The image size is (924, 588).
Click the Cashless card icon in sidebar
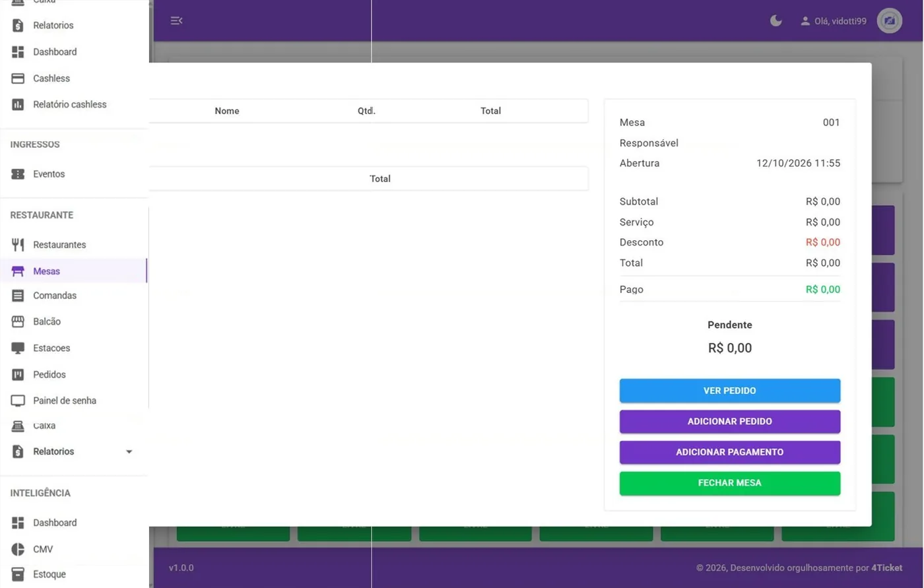[18, 78]
